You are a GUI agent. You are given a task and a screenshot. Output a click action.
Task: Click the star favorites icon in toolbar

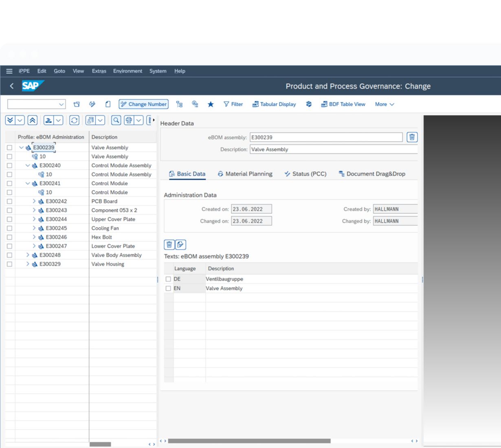coord(211,104)
